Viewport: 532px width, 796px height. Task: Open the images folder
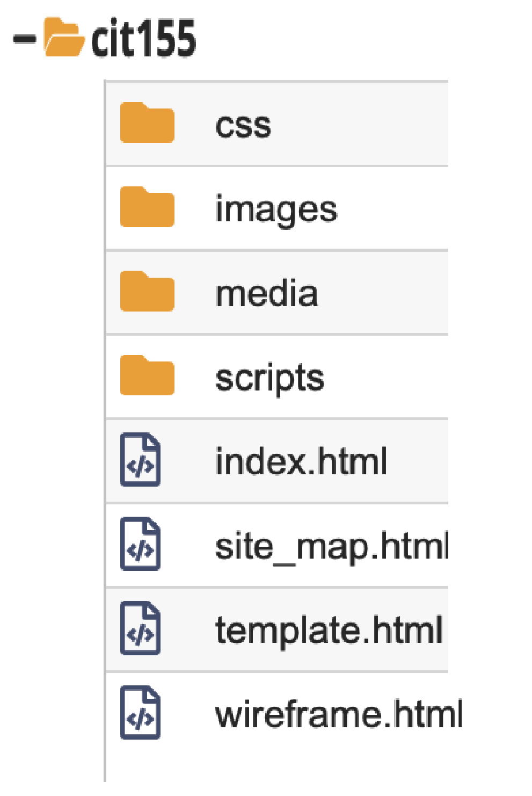(x=276, y=209)
